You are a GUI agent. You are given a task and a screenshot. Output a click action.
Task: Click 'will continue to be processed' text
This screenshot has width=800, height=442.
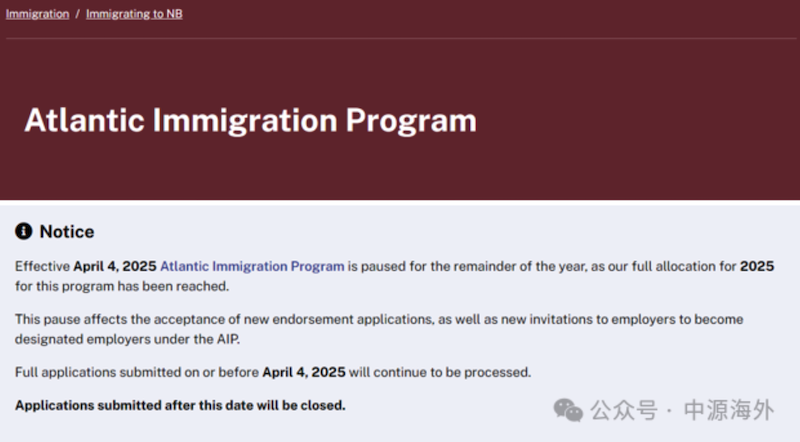point(440,372)
